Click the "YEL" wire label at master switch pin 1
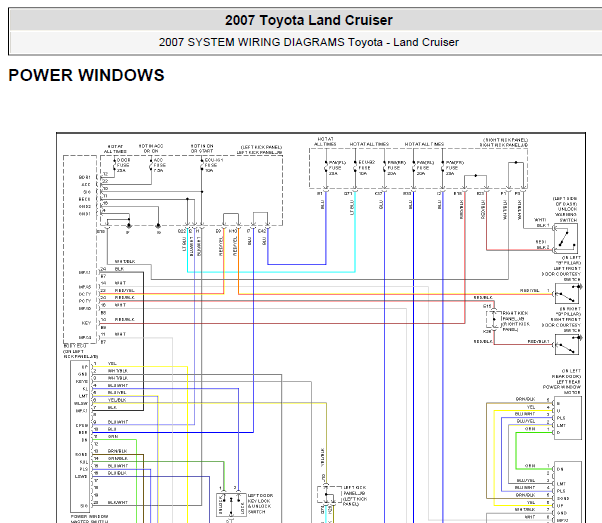602x523 pixels. point(112,363)
